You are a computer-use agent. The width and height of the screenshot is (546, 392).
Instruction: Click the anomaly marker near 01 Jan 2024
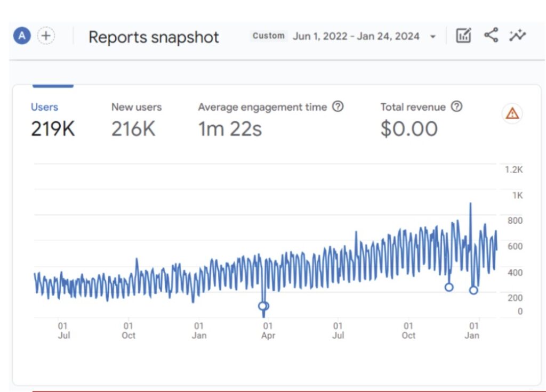[x=473, y=290]
